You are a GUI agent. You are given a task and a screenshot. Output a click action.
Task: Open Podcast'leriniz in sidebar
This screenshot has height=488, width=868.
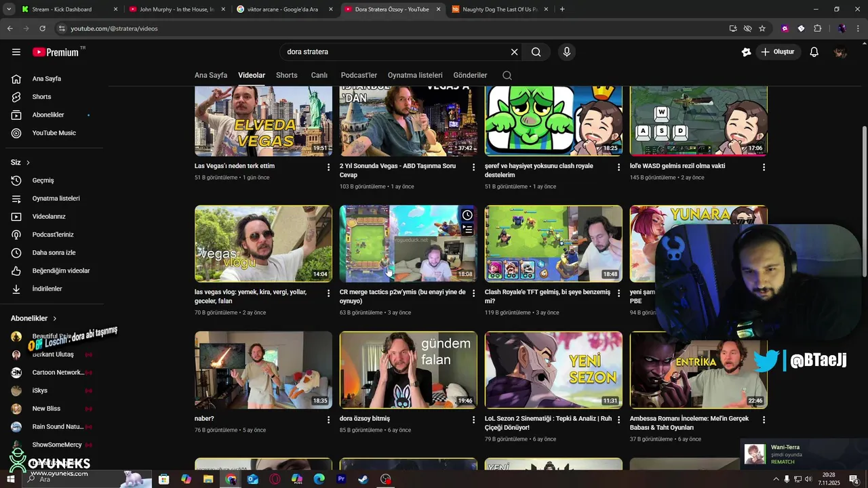(54, 235)
